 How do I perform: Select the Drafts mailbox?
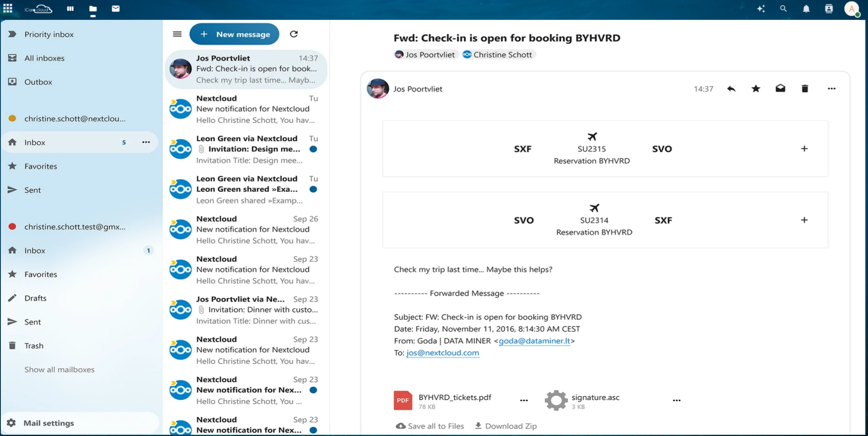click(36, 298)
